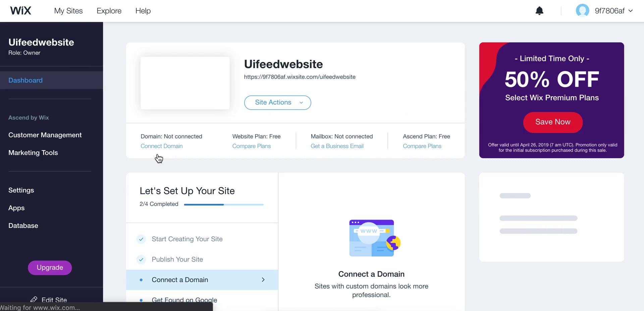This screenshot has height=311, width=644.
Task: Open the site URL link
Action: (300, 77)
